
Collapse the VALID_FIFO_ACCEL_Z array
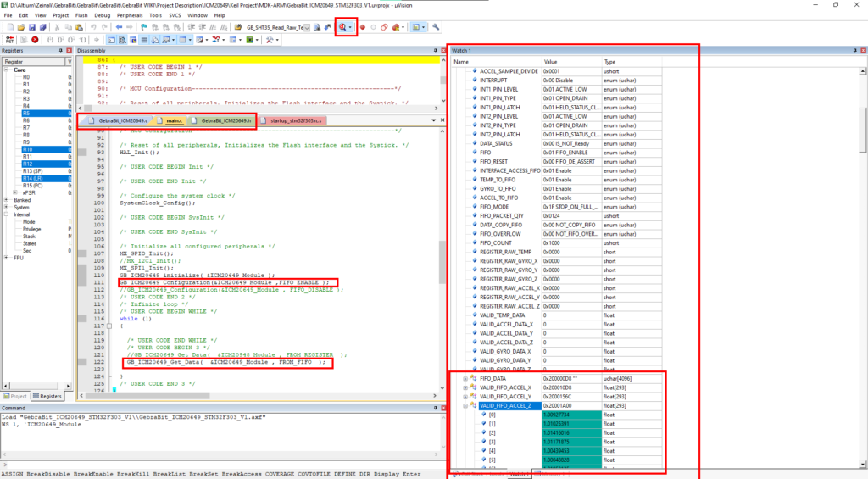pyautogui.click(x=465, y=406)
